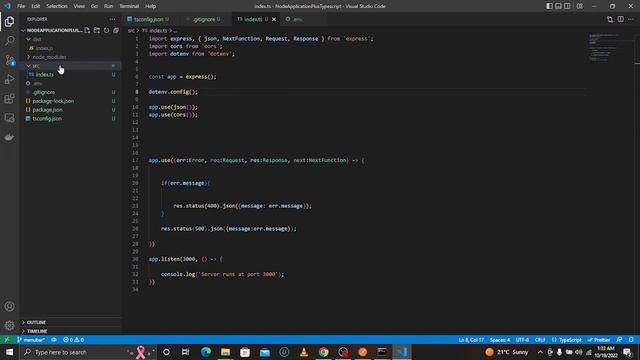Click Ln 8, Col 17 cursor position
Image resolution: width=640 pixels, height=360 pixels.
[471, 340]
